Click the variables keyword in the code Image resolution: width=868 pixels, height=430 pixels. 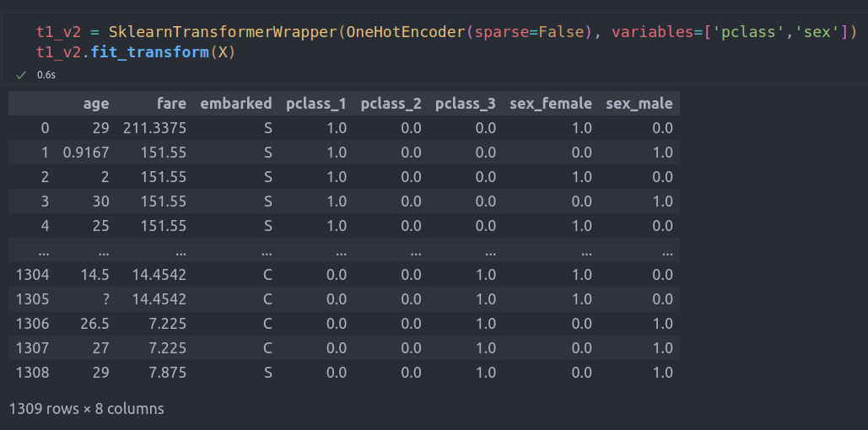click(652, 31)
